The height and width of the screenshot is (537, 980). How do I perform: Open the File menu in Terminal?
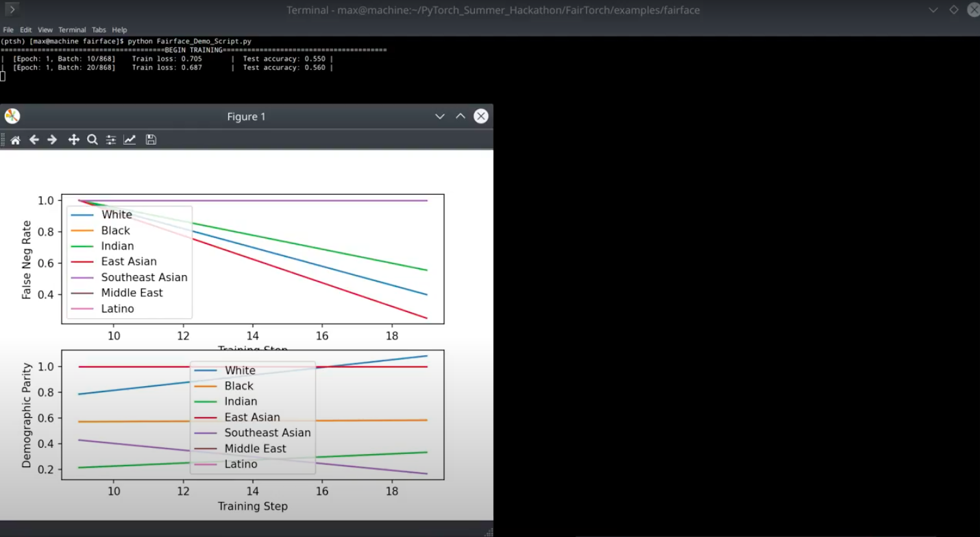pyautogui.click(x=8, y=30)
